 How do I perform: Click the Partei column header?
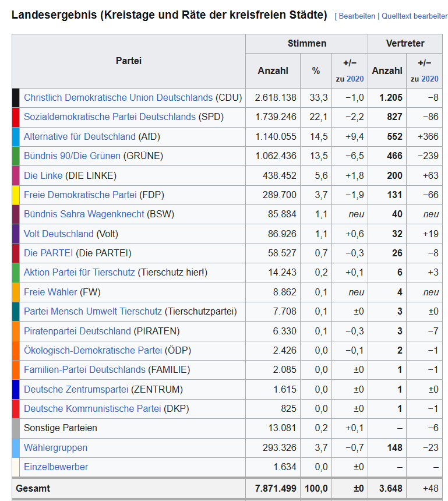coord(128,61)
